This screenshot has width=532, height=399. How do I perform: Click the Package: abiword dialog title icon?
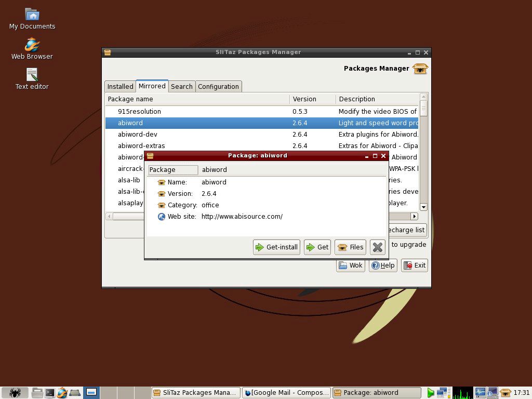click(150, 156)
